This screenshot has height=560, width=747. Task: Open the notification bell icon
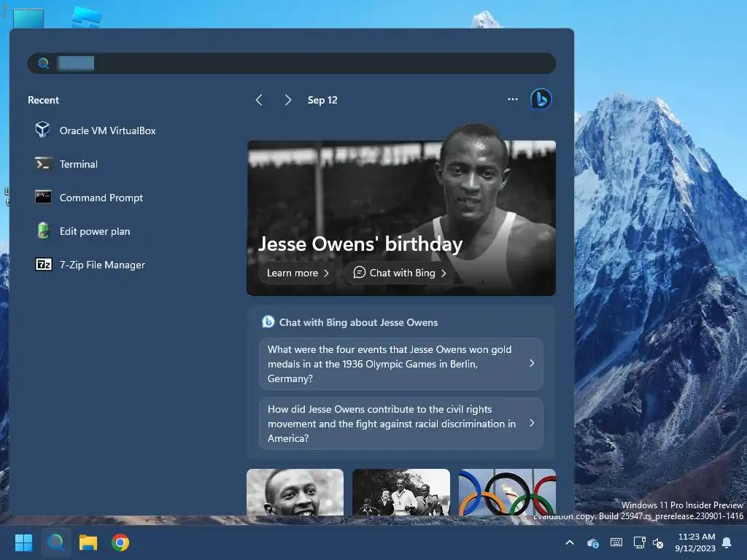pos(727,542)
